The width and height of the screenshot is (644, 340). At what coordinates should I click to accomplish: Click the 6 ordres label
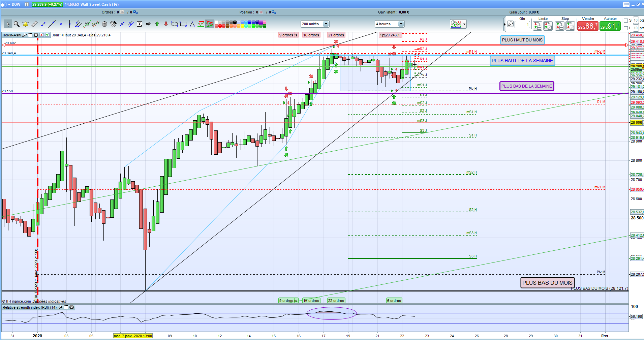click(394, 301)
